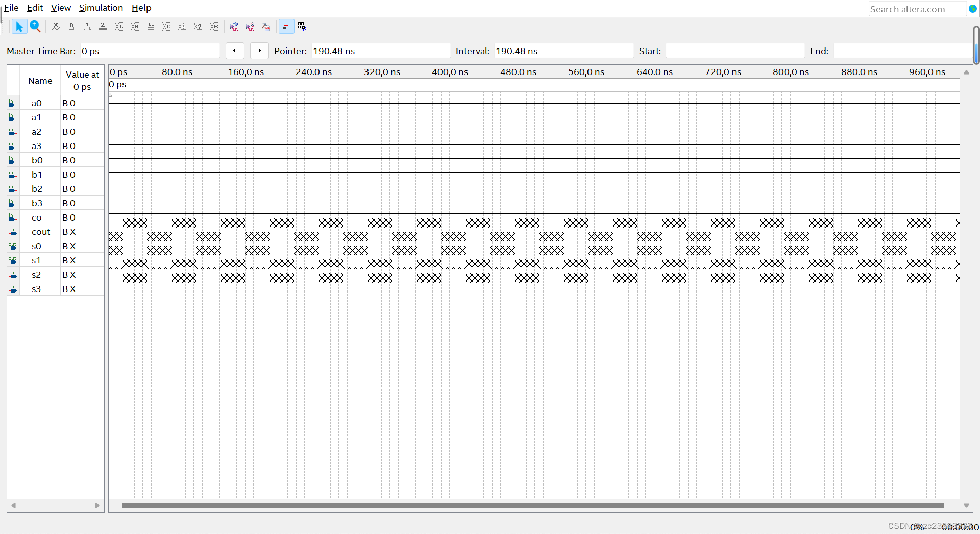This screenshot has height=534, width=980.
Task: Open Count Value (C) tool
Action: 166,27
